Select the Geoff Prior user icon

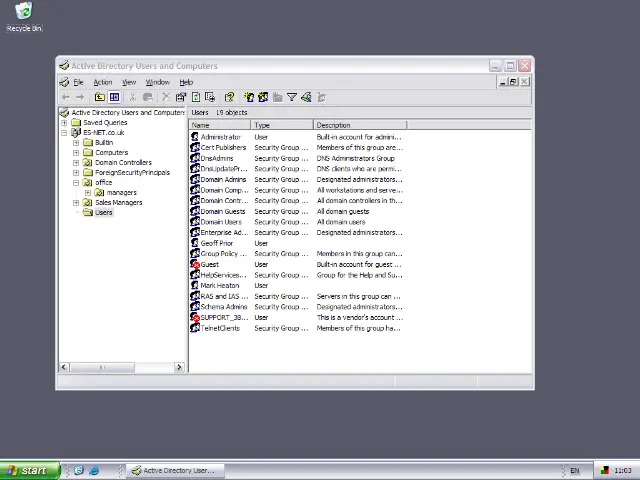(195, 243)
